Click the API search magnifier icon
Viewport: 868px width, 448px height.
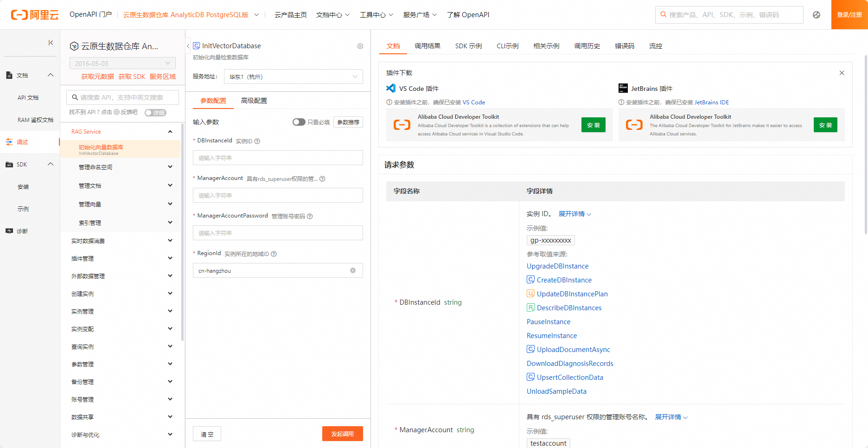click(x=75, y=97)
